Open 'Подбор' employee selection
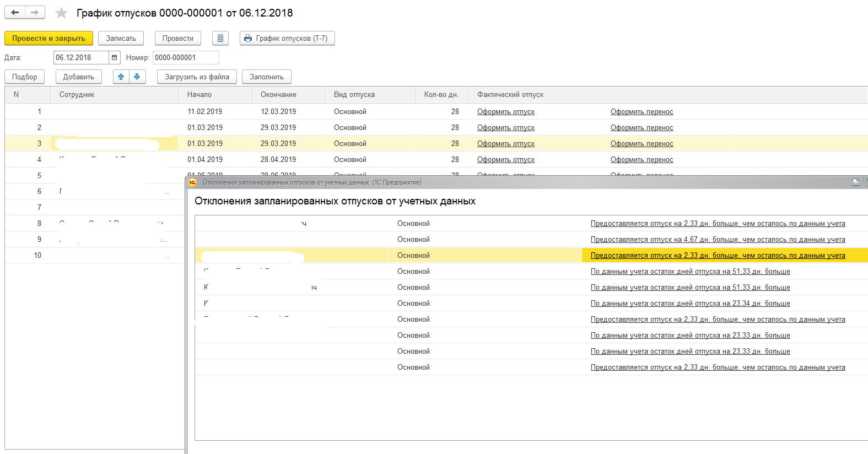Screen dimensions: 868x454 (x=24, y=77)
